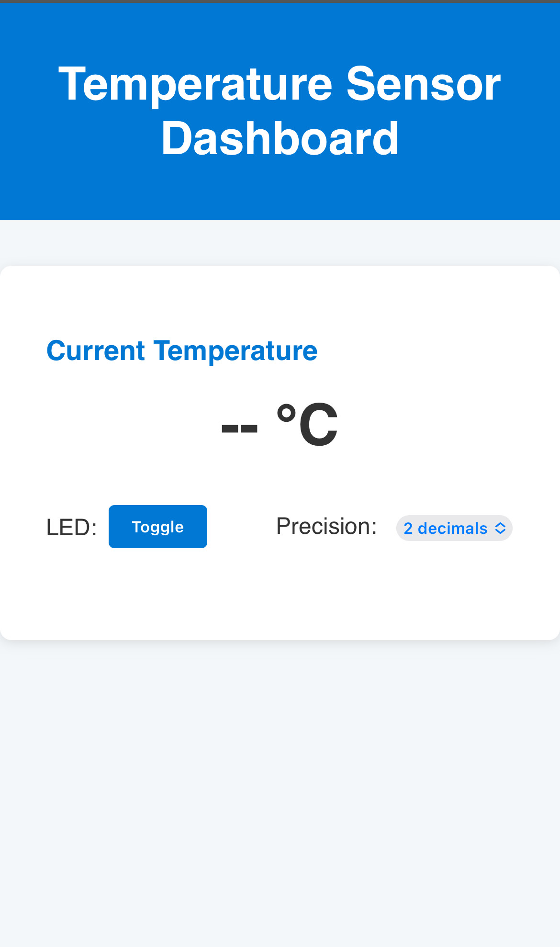The width and height of the screenshot is (560, 947).
Task: Click the °C unit symbol
Action: point(307,425)
